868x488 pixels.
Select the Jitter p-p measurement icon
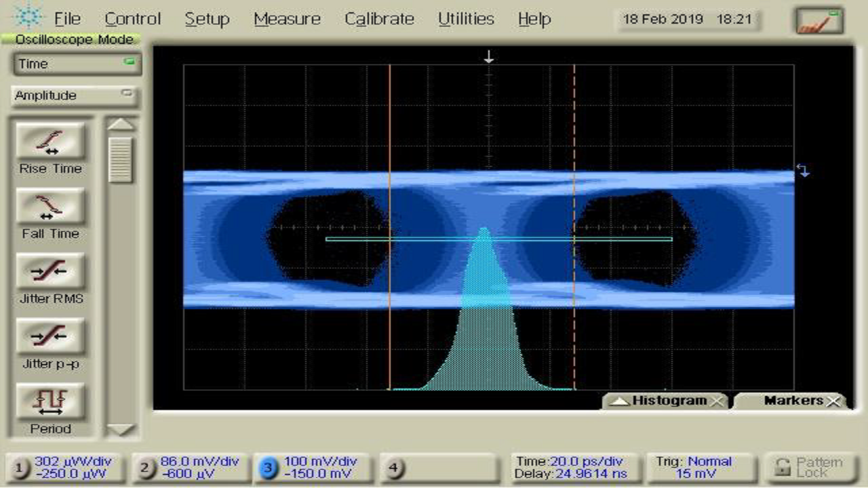(x=50, y=337)
